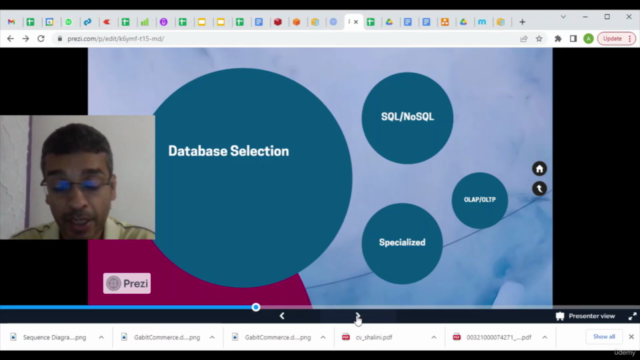Viewport: 640px width, 360px height.
Task: Switch to the red arrow icon tab
Action: pyautogui.click(x=107, y=22)
